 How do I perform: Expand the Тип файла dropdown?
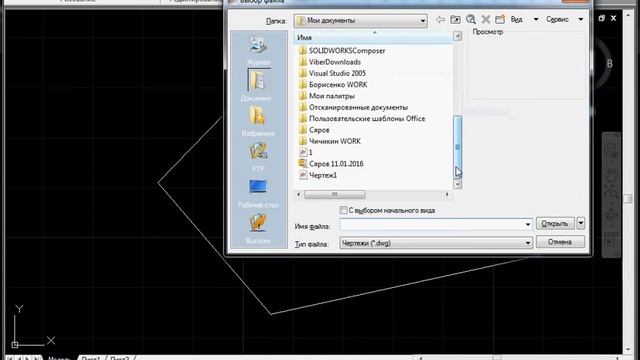(x=527, y=243)
